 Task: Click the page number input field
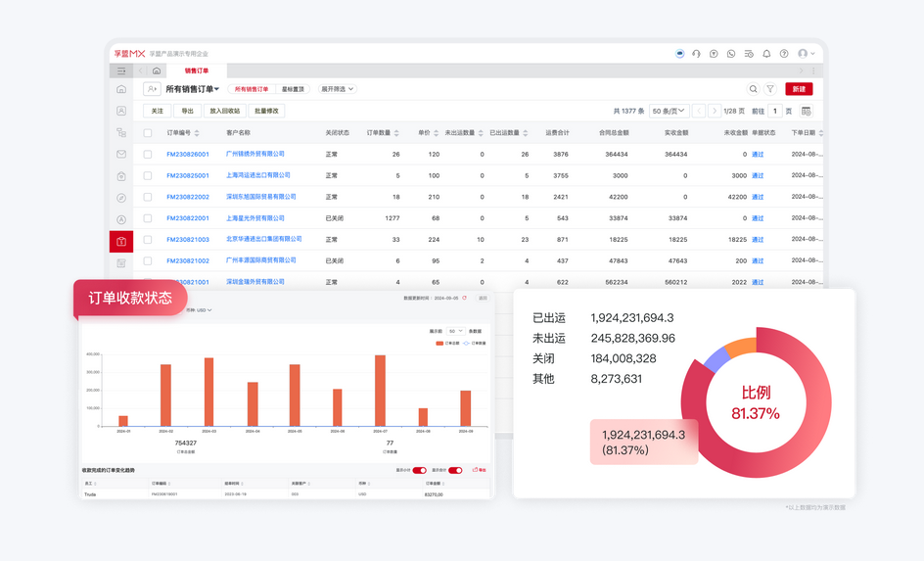point(775,112)
